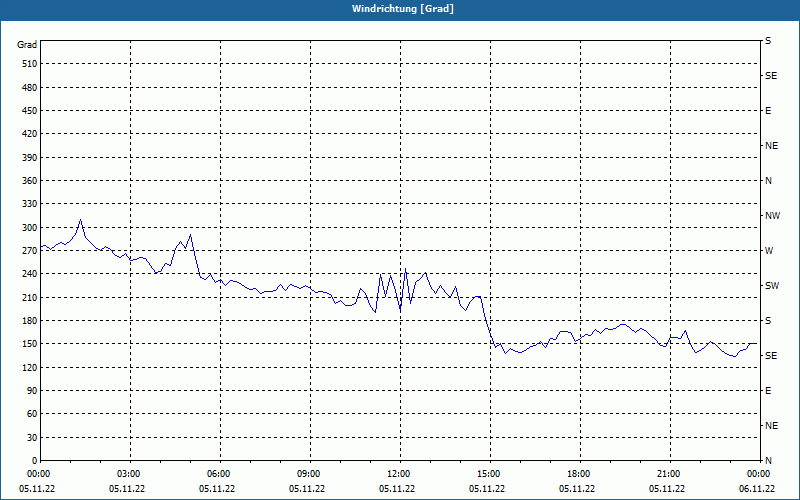Click the 330 degree axis label
The image size is (800, 500).
tap(30, 204)
